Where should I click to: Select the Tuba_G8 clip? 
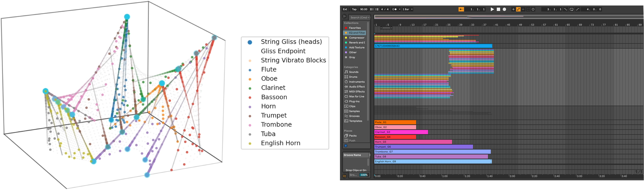[431, 157]
